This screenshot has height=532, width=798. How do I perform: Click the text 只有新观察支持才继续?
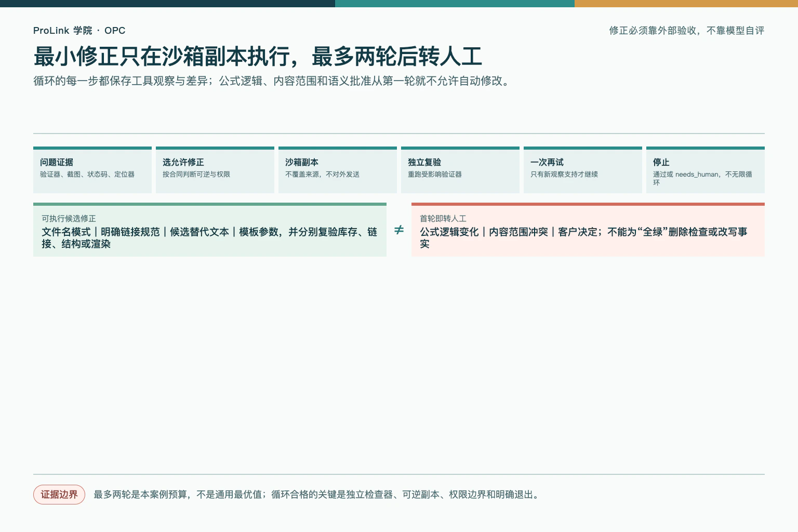(564, 175)
